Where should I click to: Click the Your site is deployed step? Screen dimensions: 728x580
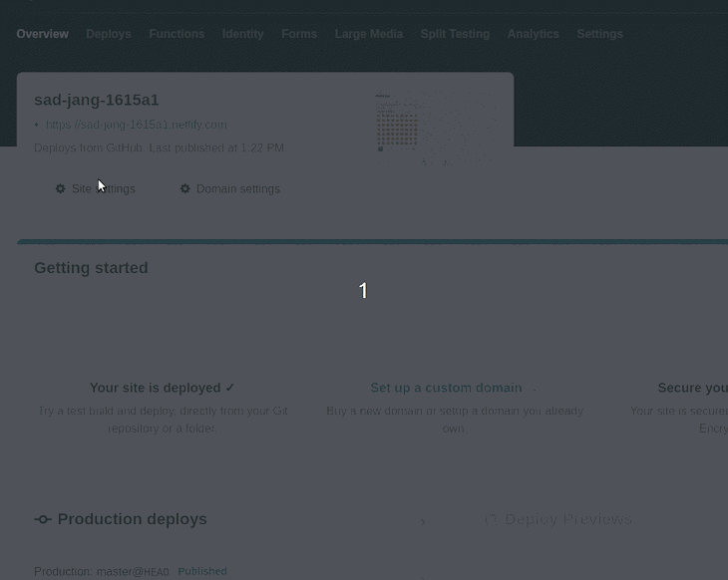click(x=163, y=388)
